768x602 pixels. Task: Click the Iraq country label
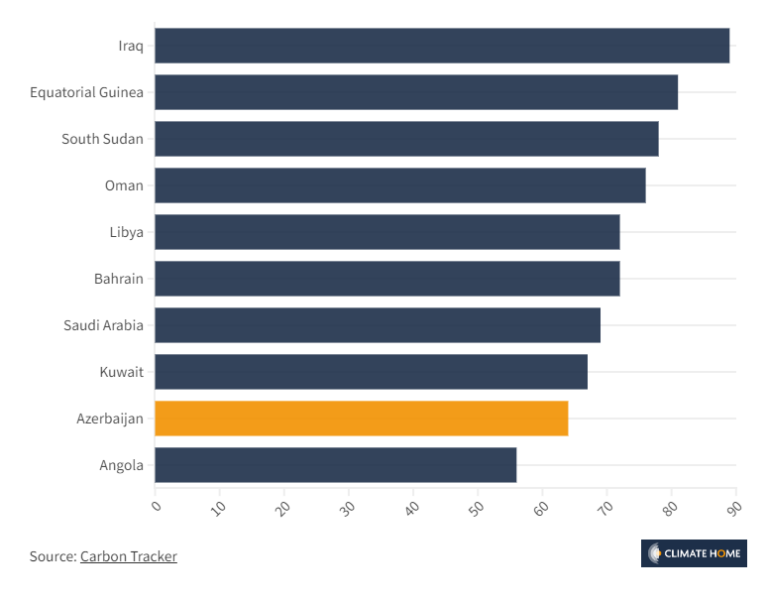click(x=131, y=46)
